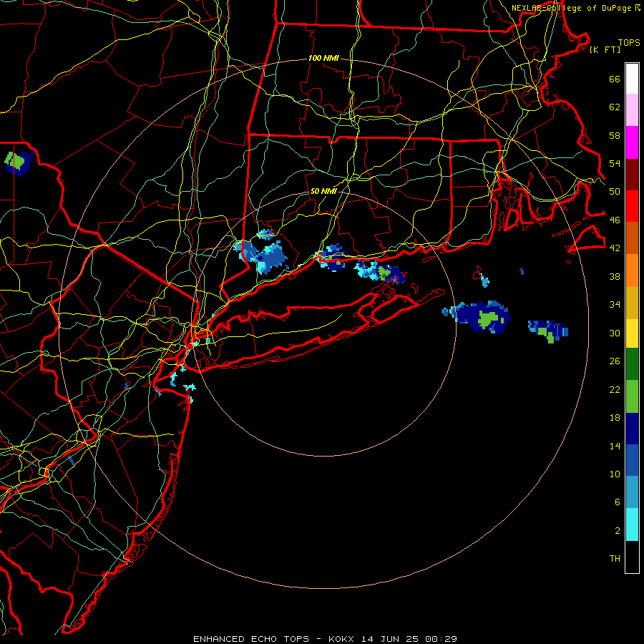This screenshot has height=644, width=644.
Task: Click the 50 legend value
Action: [x=615, y=192]
